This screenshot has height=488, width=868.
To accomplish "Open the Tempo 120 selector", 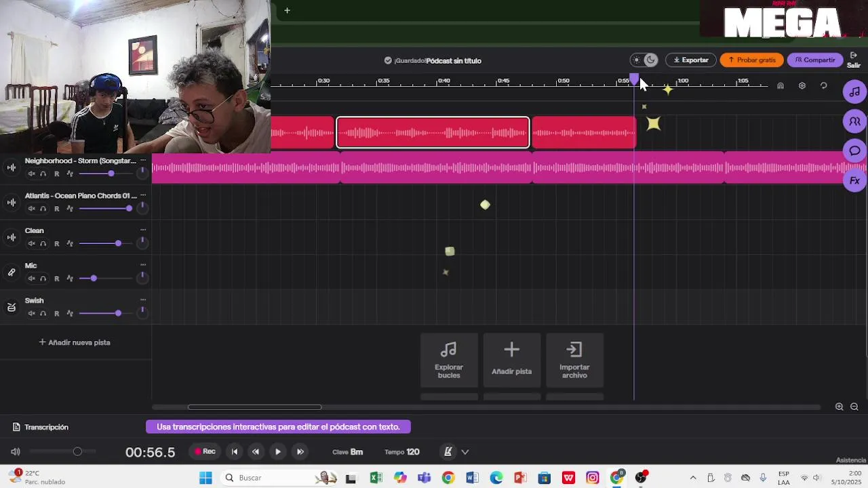I will [402, 452].
